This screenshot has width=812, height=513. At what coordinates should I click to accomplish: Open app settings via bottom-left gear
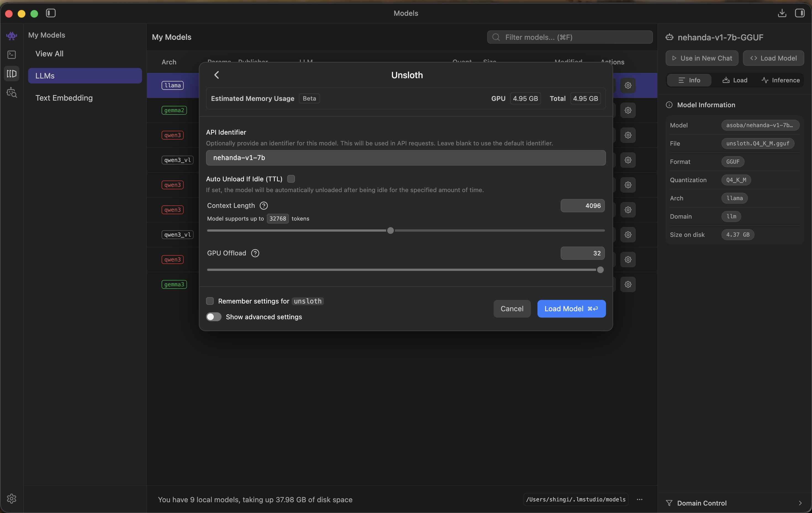tap(12, 498)
